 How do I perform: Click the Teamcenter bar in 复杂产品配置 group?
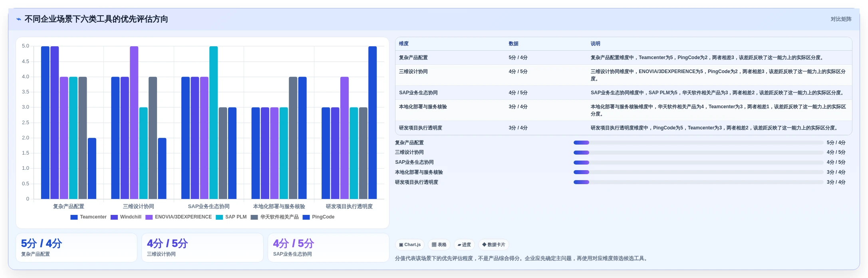[x=45, y=123]
